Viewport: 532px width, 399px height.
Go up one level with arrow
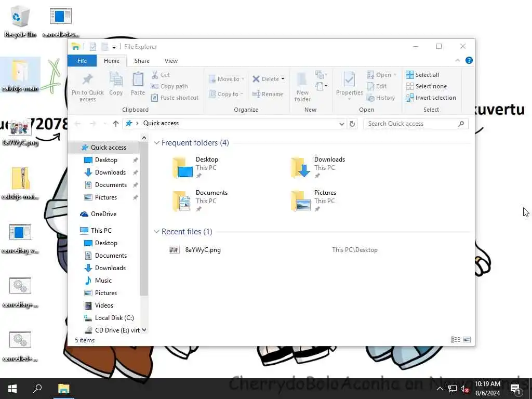(116, 124)
